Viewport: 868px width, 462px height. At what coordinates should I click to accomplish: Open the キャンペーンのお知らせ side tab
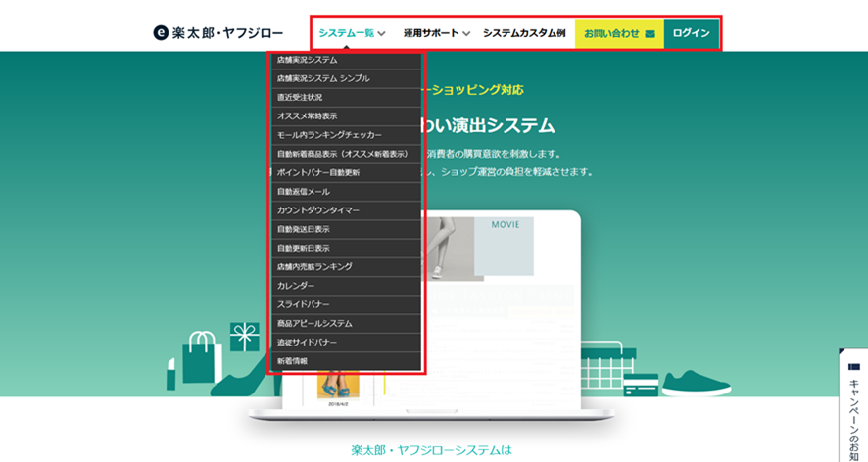point(853,405)
